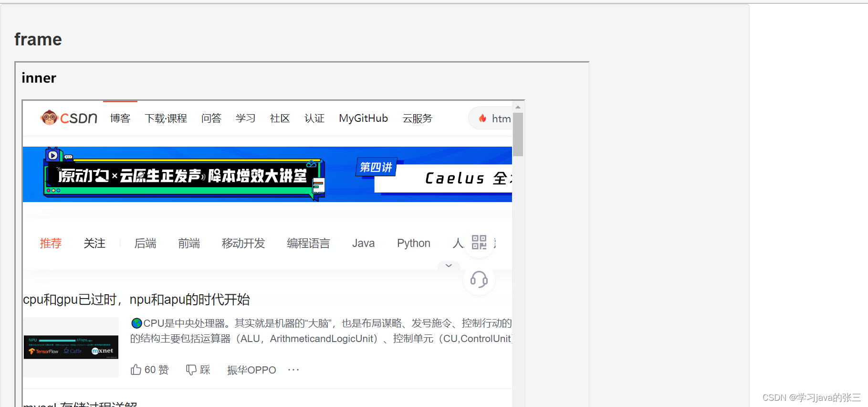Open the 认证 nav item

[314, 118]
